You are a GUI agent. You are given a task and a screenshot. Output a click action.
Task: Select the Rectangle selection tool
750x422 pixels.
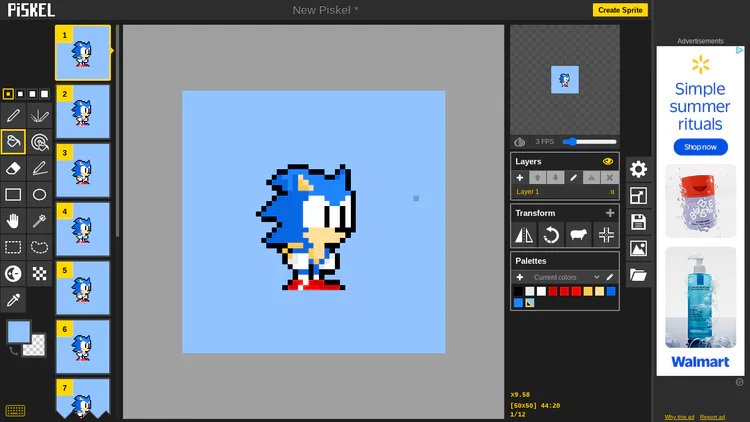tap(13, 247)
